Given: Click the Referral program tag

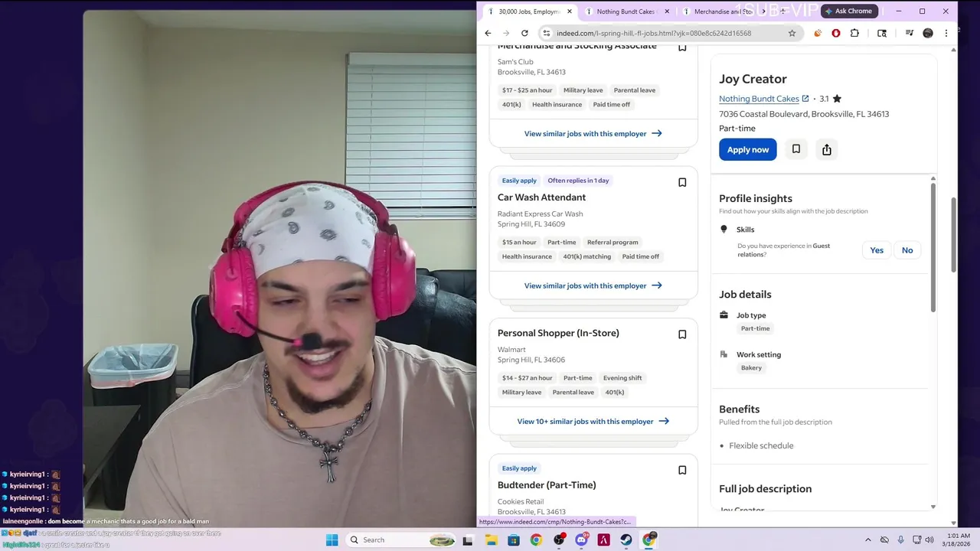Looking at the screenshot, I should click(612, 242).
